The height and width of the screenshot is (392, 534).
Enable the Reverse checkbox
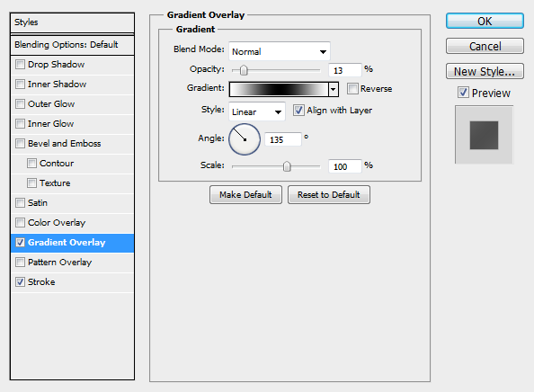pyautogui.click(x=352, y=88)
